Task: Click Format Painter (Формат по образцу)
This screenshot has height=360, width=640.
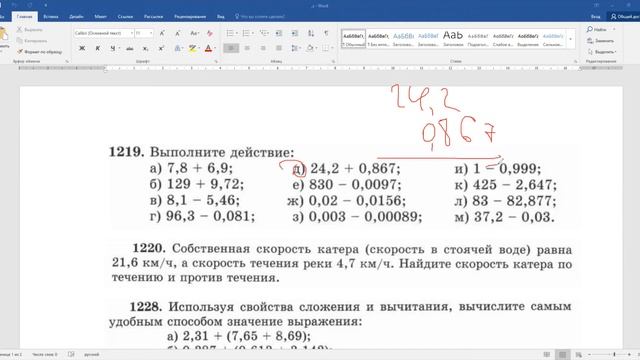Action: pyautogui.click(x=40, y=52)
